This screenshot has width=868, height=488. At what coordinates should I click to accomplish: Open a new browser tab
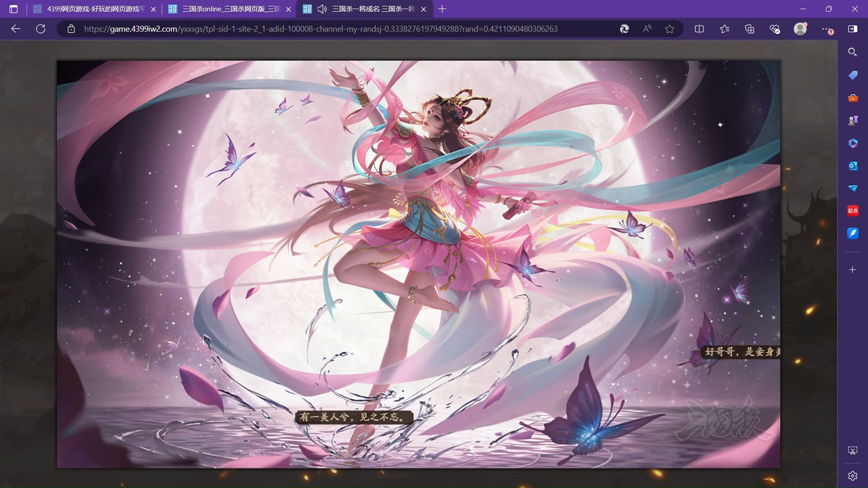[442, 9]
